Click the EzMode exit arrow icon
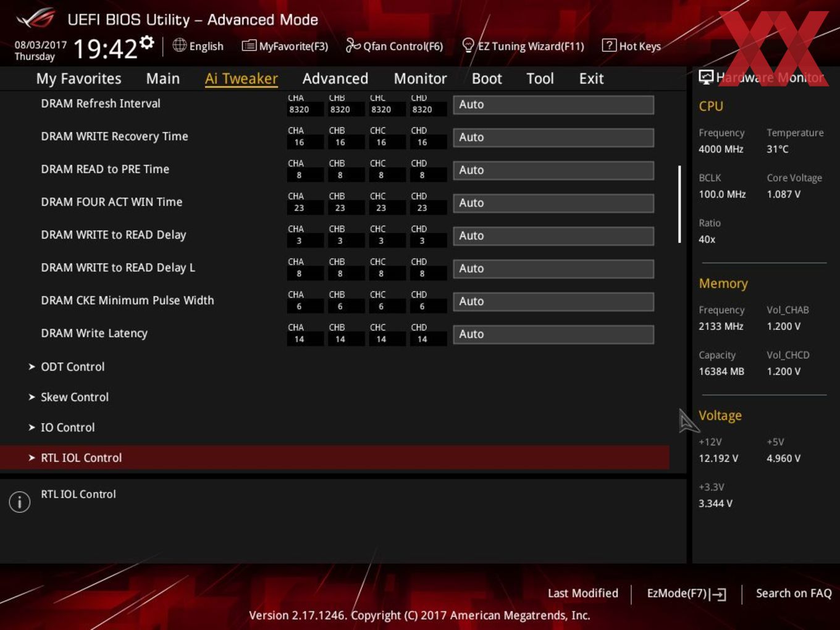The image size is (840, 630). click(718, 594)
